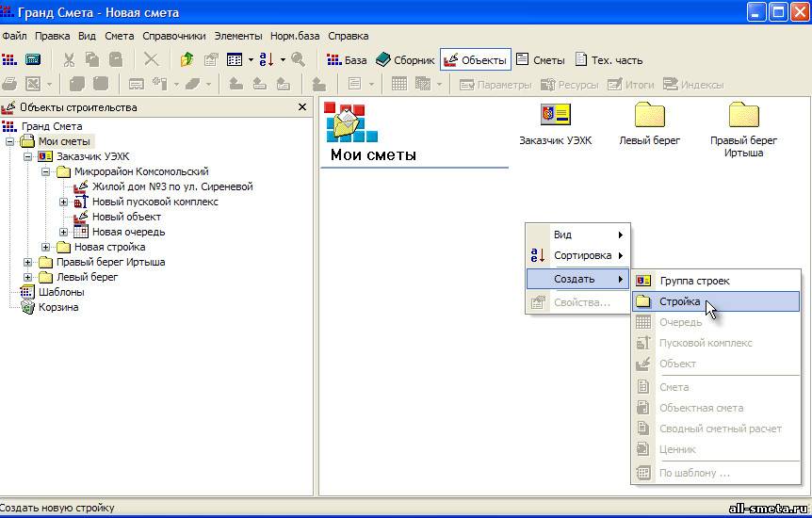Open the Справка menu
Screen dimensions: 812x518
pos(348,36)
